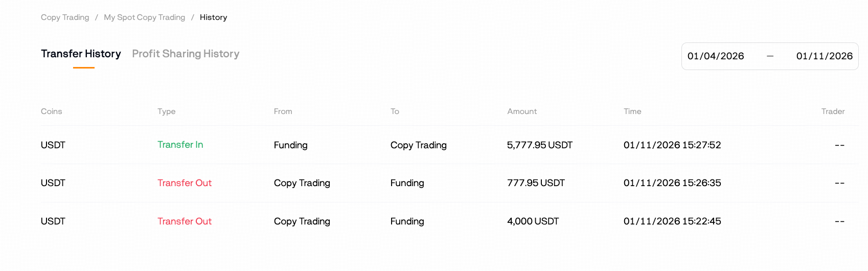This screenshot has height=271, width=868.
Task: Click the History breadcrumb item
Action: pos(213,17)
